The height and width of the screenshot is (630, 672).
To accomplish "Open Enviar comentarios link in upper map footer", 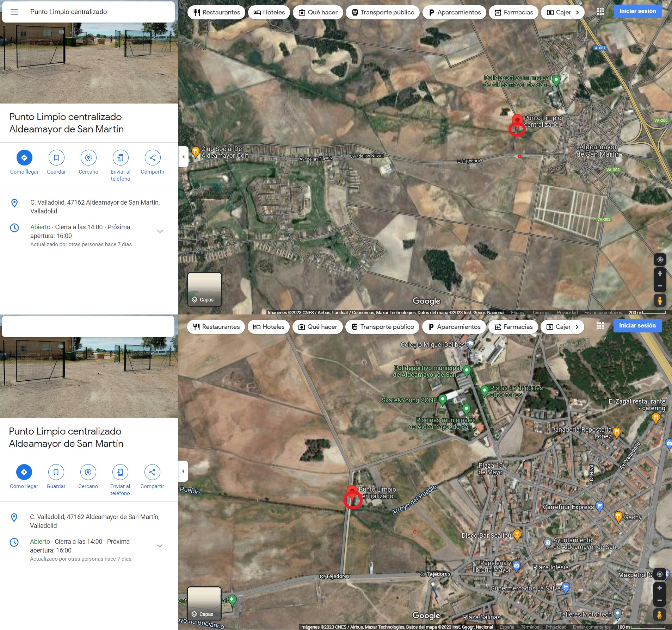I will tap(603, 312).
